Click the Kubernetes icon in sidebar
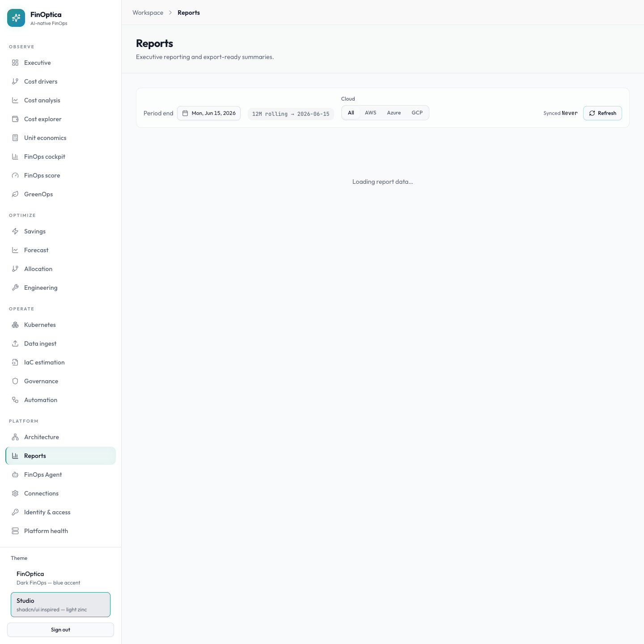This screenshot has height=644, width=644. (x=15, y=325)
